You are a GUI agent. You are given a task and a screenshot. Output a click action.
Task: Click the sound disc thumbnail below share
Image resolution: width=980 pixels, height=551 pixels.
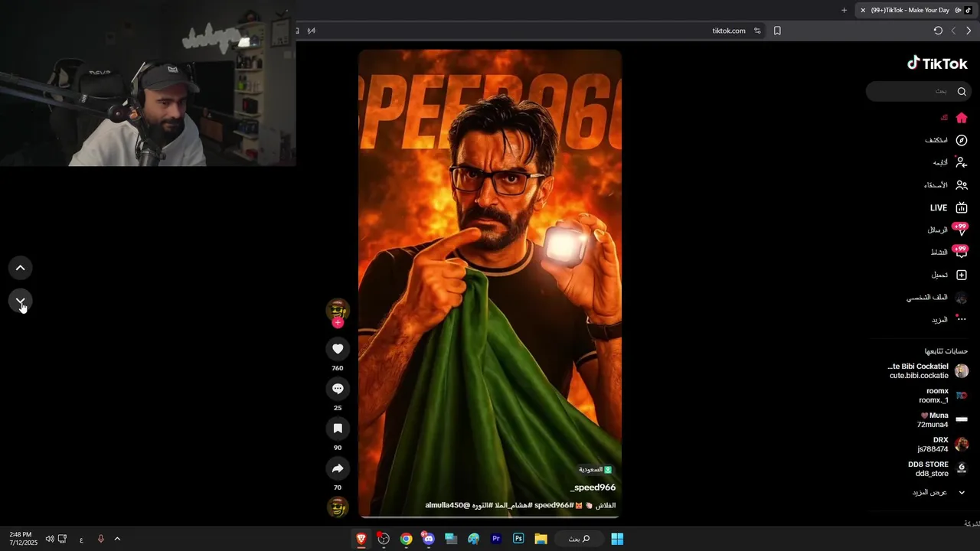click(x=338, y=507)
